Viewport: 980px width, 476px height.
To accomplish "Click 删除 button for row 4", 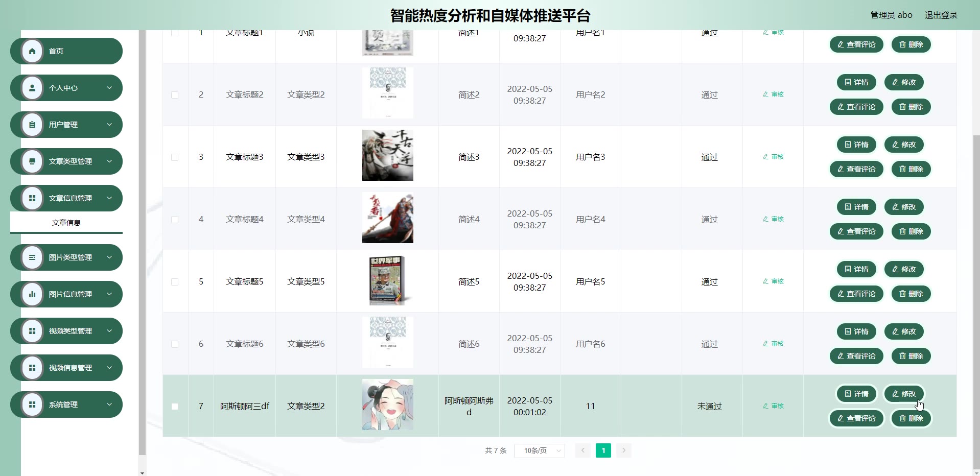I will tap(911, 231).
